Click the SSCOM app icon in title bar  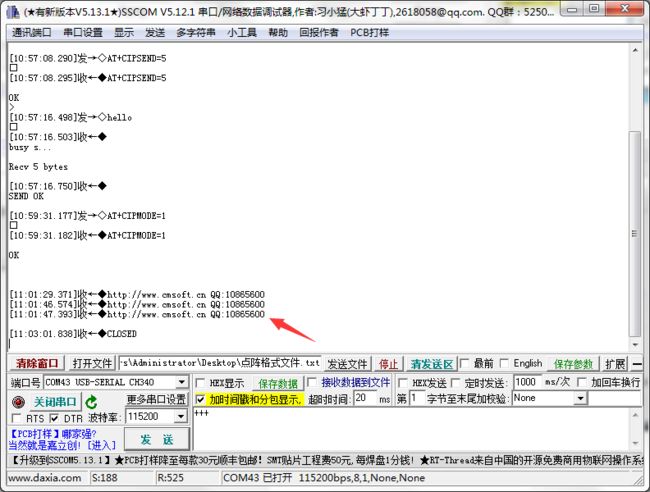point(13,12)
